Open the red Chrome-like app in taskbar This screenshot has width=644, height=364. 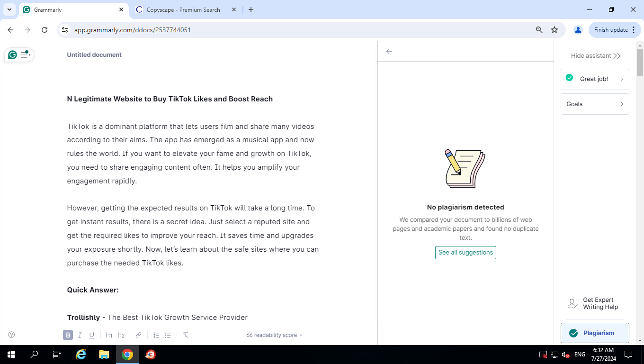151,355
